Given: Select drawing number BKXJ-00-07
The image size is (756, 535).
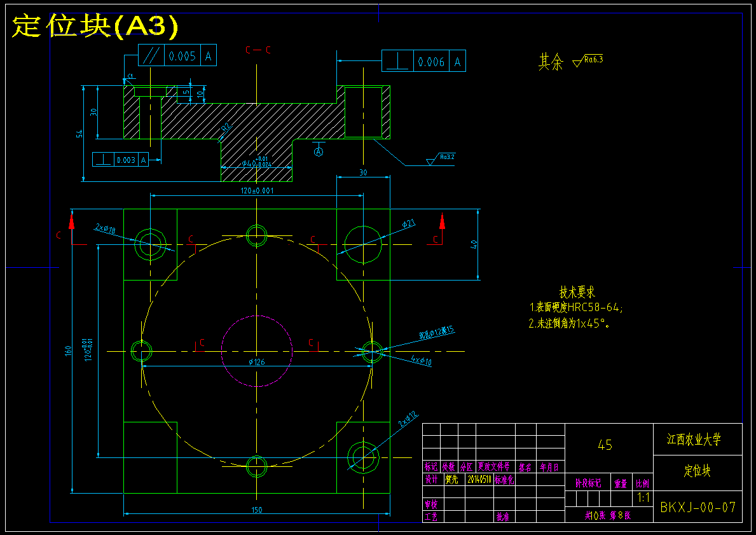Looking at the screenshot, I should point(698,507).
